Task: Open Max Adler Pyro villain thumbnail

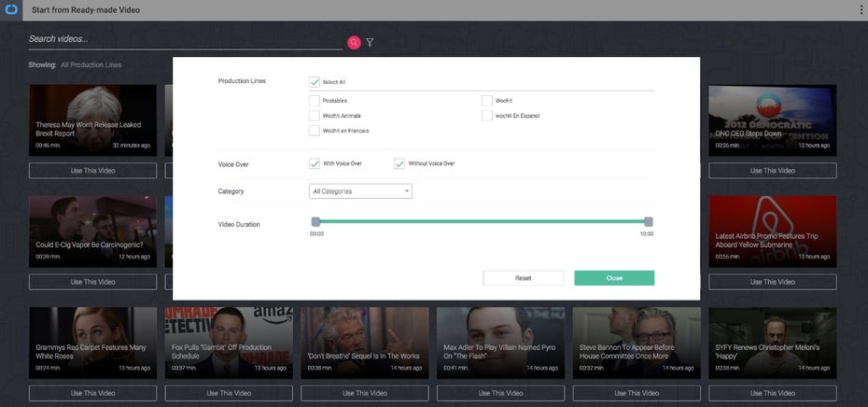Action: click(500, 343)
